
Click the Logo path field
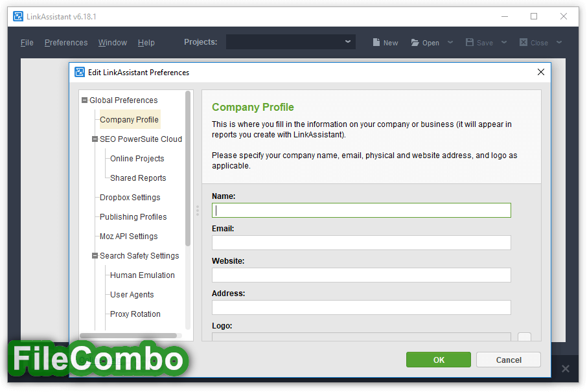point(362,336)
